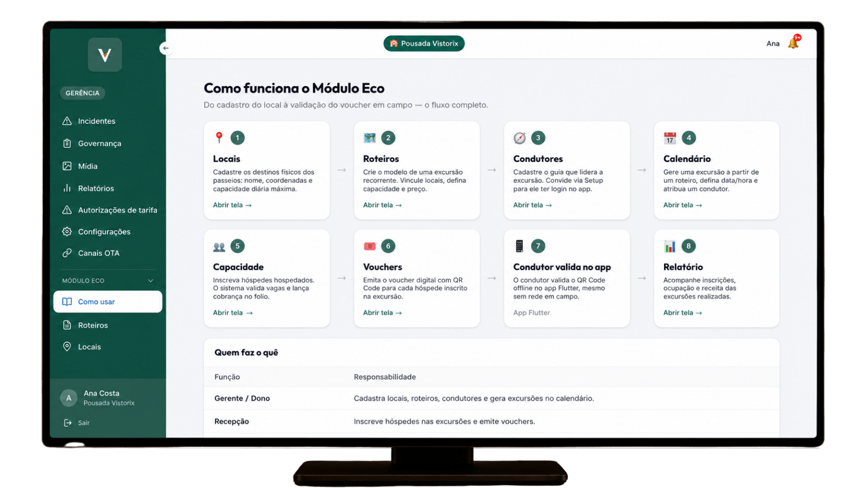Click Abrir tela link on Roteiros card
This screenshot has width=868, height=488.
382,205
